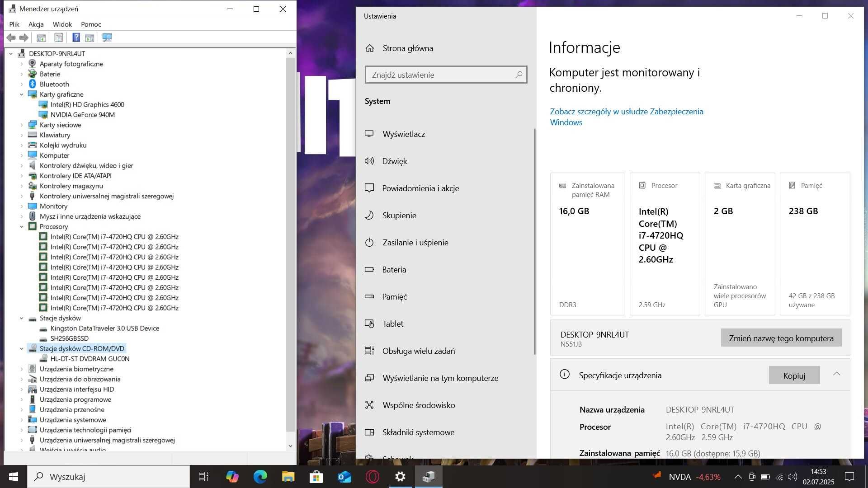Click Zmień nazwę tego komputera button
Viewport: 868px width, 488px height.
click(x=781, y=338)
